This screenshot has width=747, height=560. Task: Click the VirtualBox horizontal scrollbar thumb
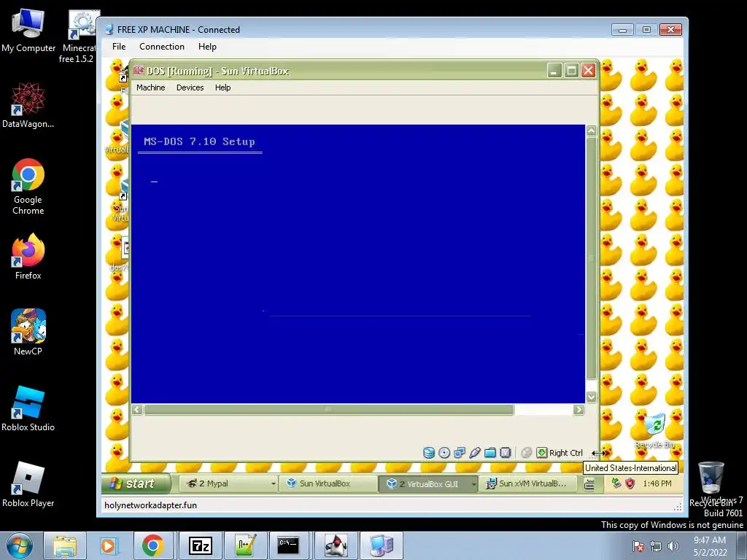coord(329,410)
